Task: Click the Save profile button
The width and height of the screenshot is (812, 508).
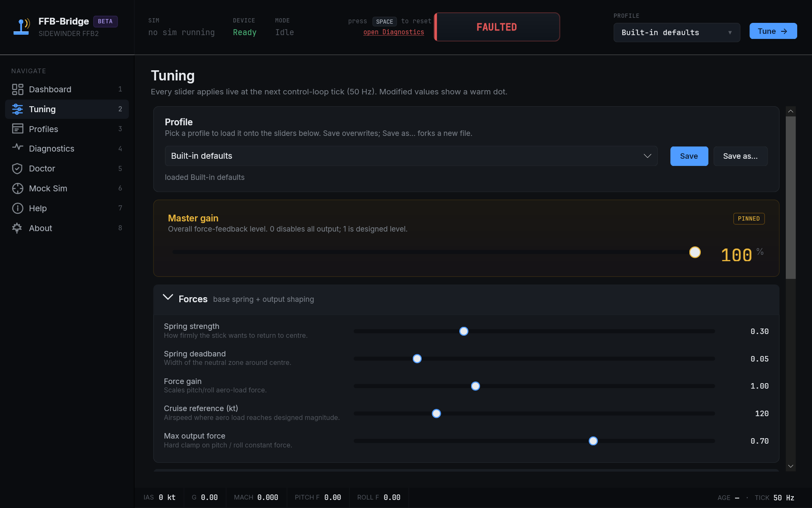Action: pyautogui.click(x=689, y=156)
